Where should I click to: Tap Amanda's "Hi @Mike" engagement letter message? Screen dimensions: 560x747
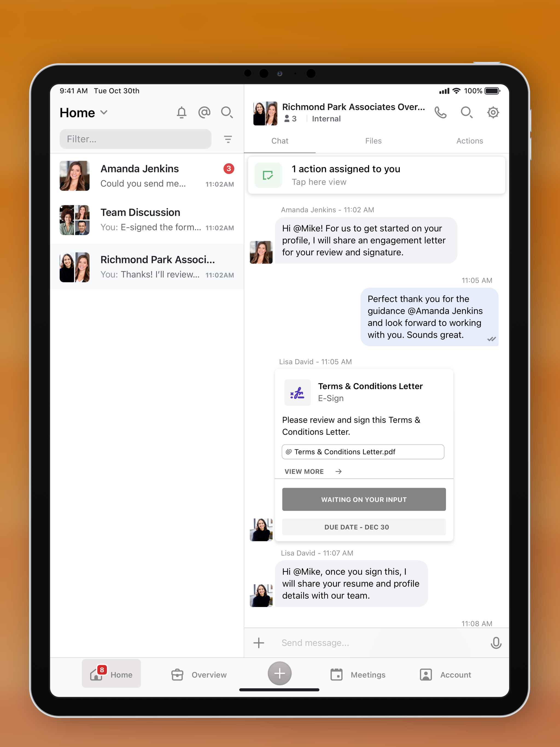(366, 240)
